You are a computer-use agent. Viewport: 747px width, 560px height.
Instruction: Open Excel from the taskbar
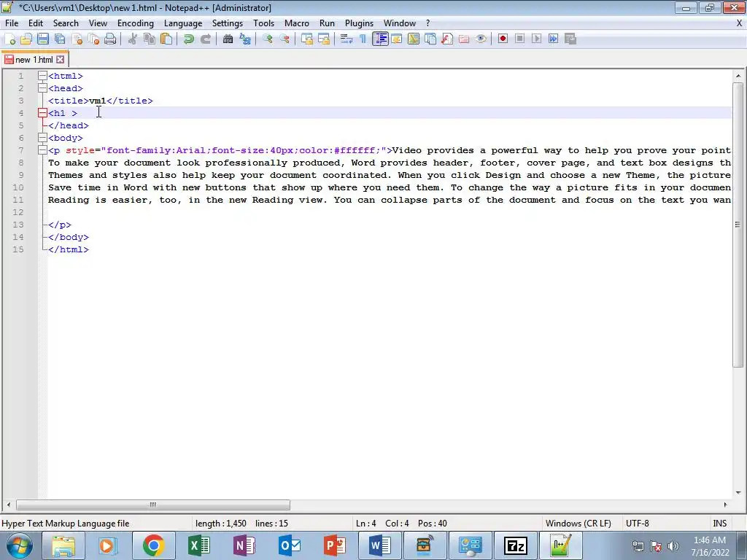point(198,545)
